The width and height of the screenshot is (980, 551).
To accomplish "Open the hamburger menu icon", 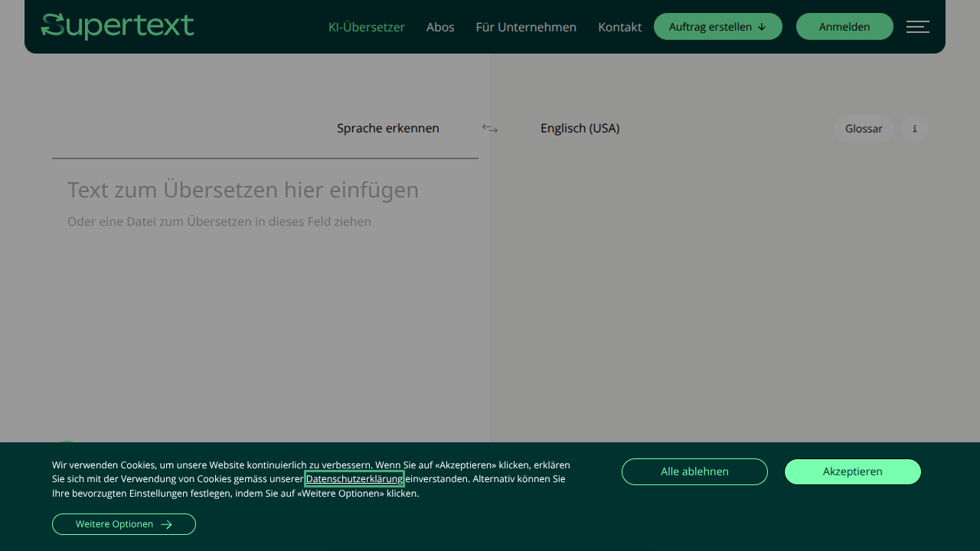I will (x=918, y=27).
